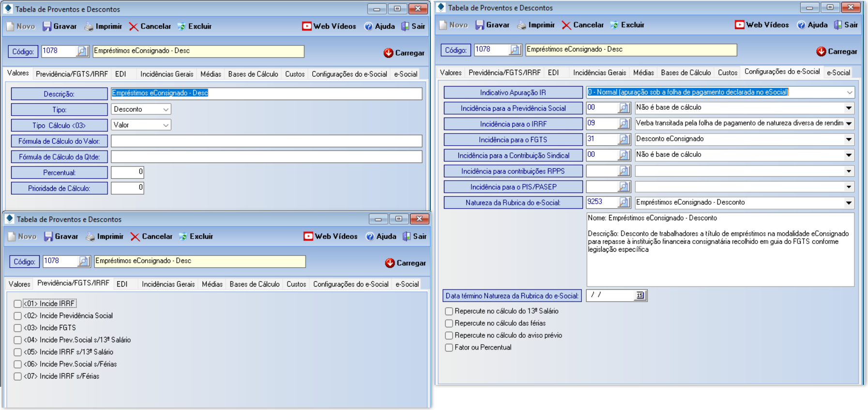
Task: Click Imprimir in the window with Incide checkboxes
Action: [x=104, y=237]
